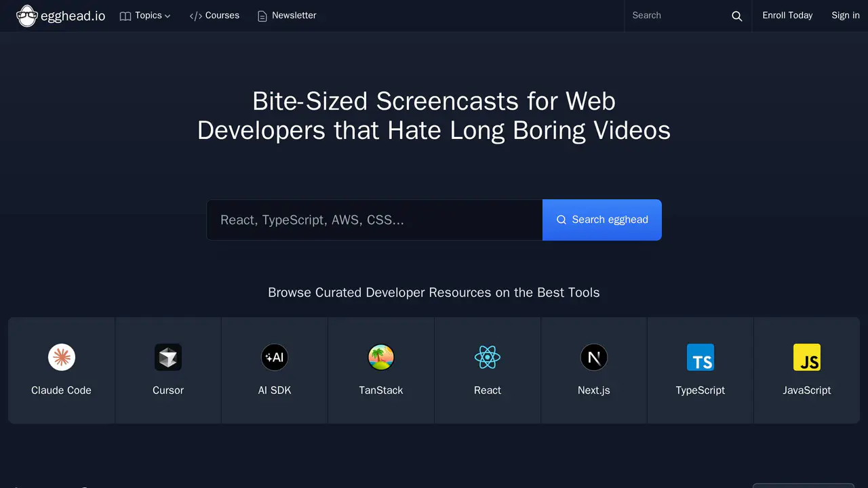
Task: Open the Cursor cube icon
Action: (168, 357)
